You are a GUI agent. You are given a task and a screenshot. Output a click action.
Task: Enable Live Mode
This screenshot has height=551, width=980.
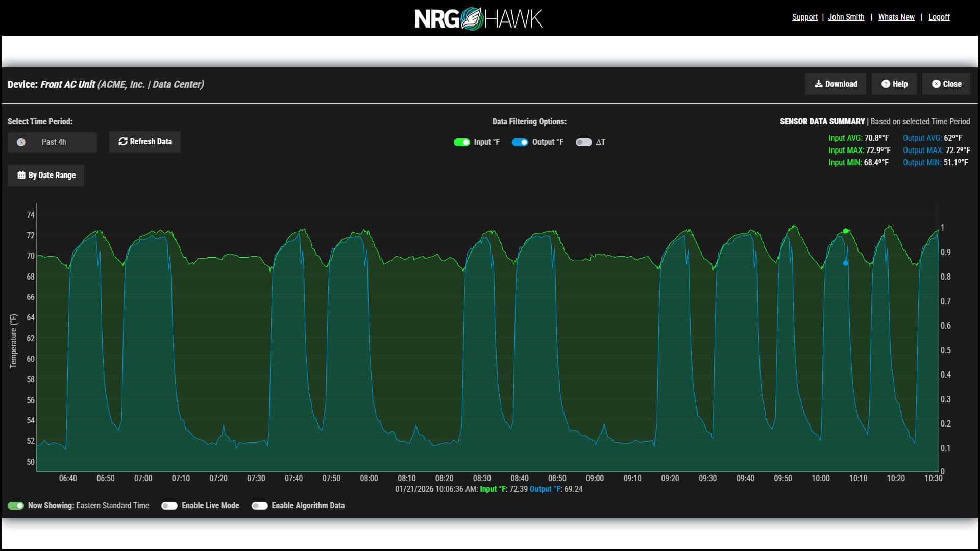(169, 505)
